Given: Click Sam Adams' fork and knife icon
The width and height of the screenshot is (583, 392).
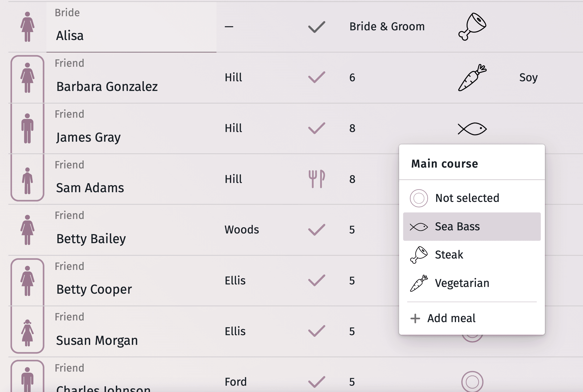Looking at the screenshot, I should 316,179.
